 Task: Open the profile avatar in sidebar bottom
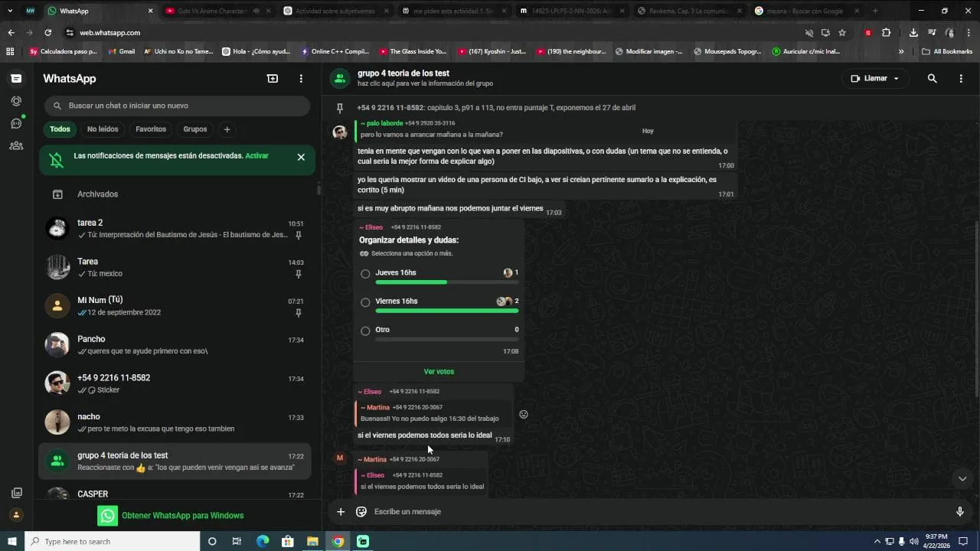pos(16,515)
